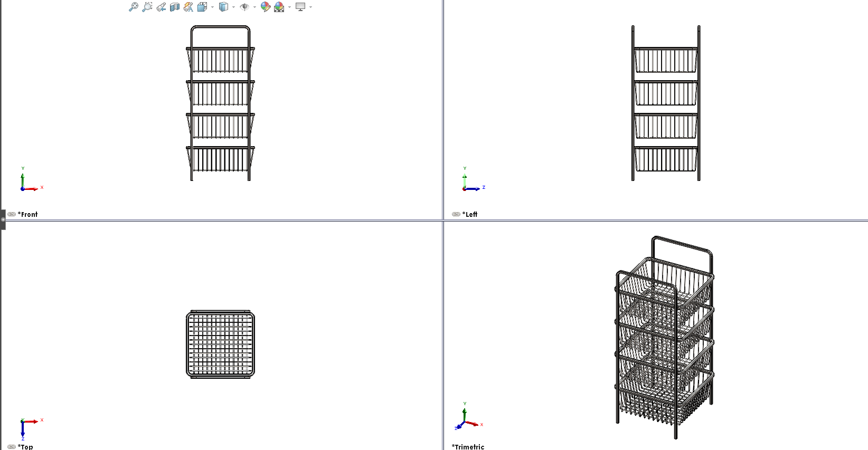The height and width of the screenshot is (450, 868).
Task: Select the Zoom to Area tool
Action: 147,7
